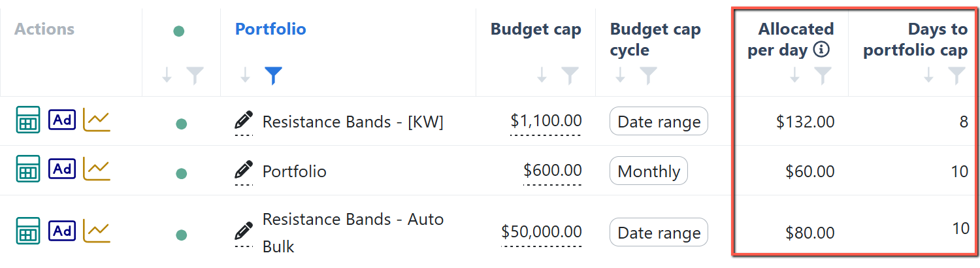Click Ad icon in Portfolio row
Viewport: 980px width, 268px height.
pos(62,169)
